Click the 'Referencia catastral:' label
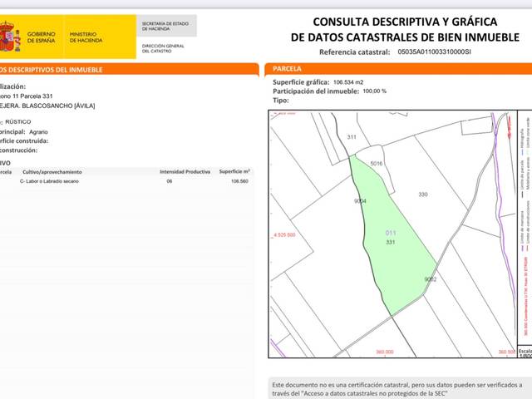The height and width of the screenshot is (399, 532). click(x=355, y=52)
